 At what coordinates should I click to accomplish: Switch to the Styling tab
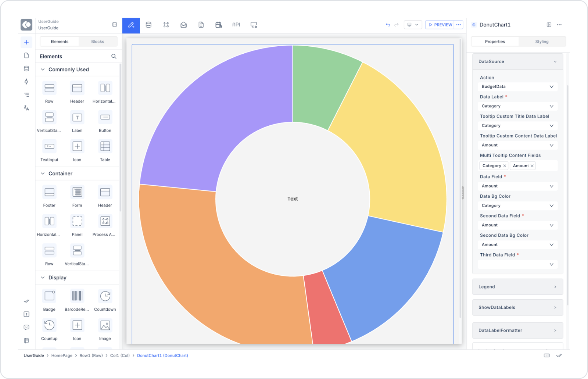pyautogui.click(x=542, y=42)
